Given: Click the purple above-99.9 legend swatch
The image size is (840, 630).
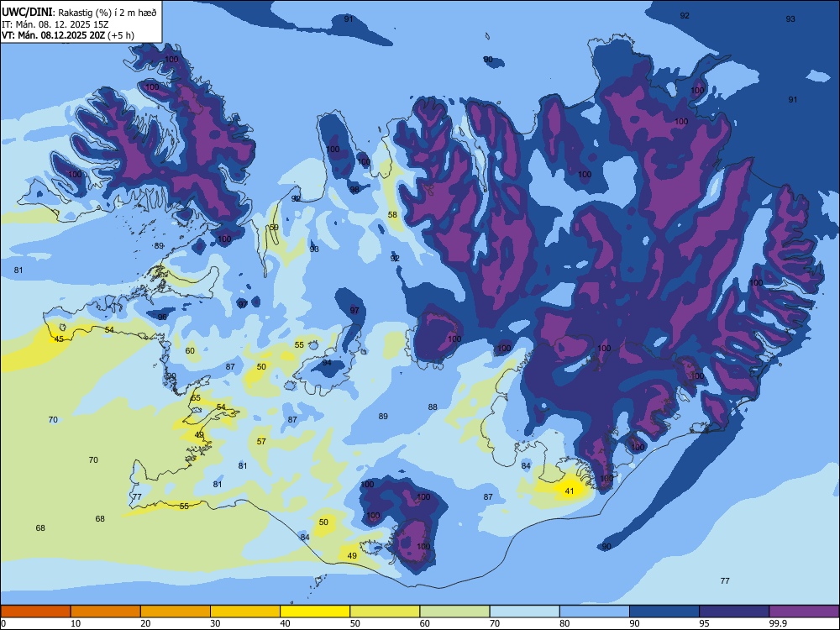Looking at the screenshot, I should (x=804, y=612).
